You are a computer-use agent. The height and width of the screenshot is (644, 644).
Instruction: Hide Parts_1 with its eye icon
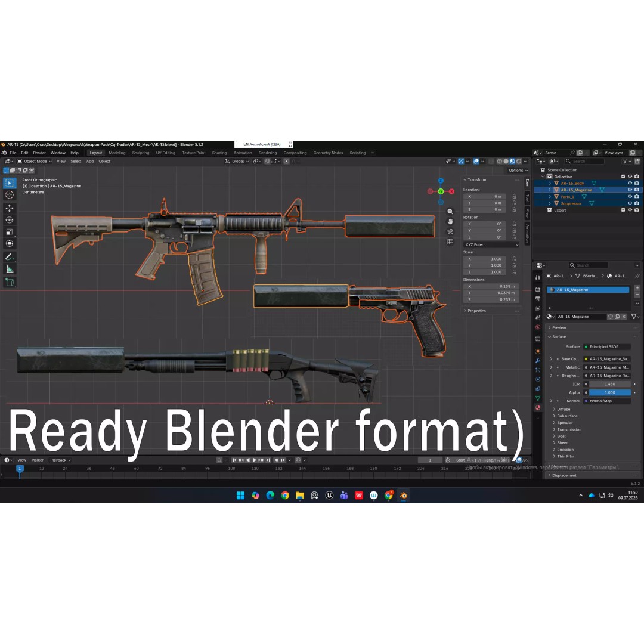(630, 197)
